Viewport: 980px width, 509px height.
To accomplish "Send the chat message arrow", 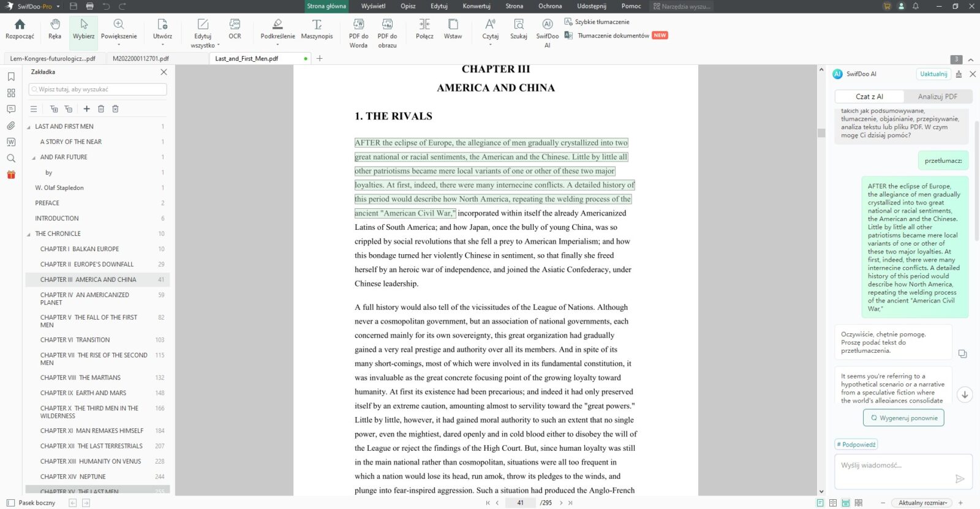I will coord(960,479).
